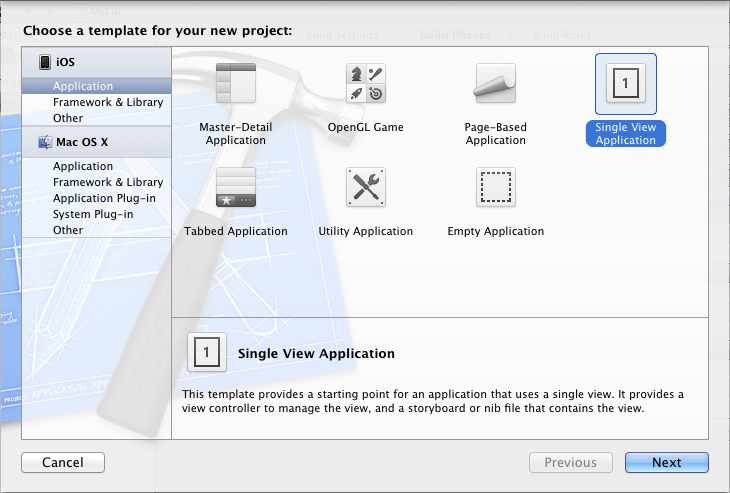Click the 'Page-Based Application' label

495,134
